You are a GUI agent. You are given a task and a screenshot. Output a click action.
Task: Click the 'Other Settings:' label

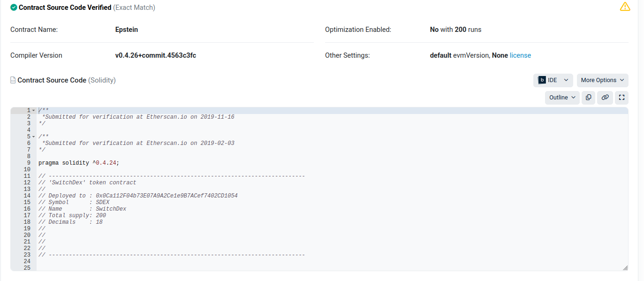tap(348, 55)
